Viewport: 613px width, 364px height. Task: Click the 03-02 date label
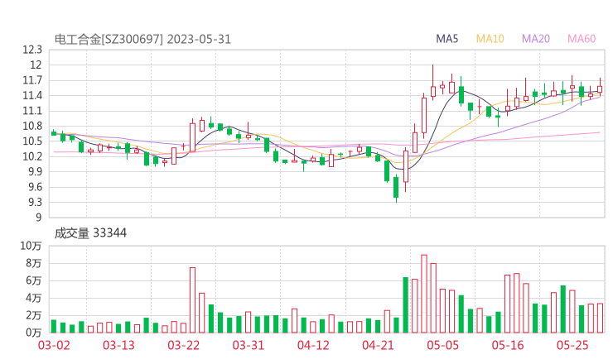click(54, 345)
